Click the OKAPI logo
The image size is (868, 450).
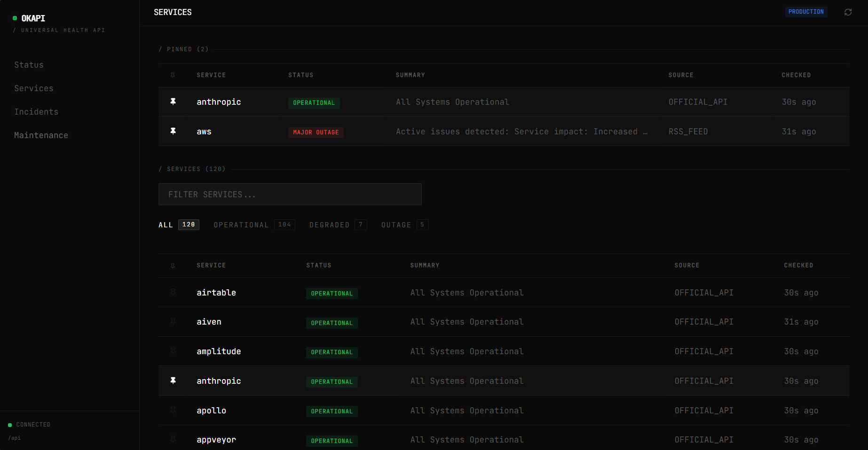point(29,18)
